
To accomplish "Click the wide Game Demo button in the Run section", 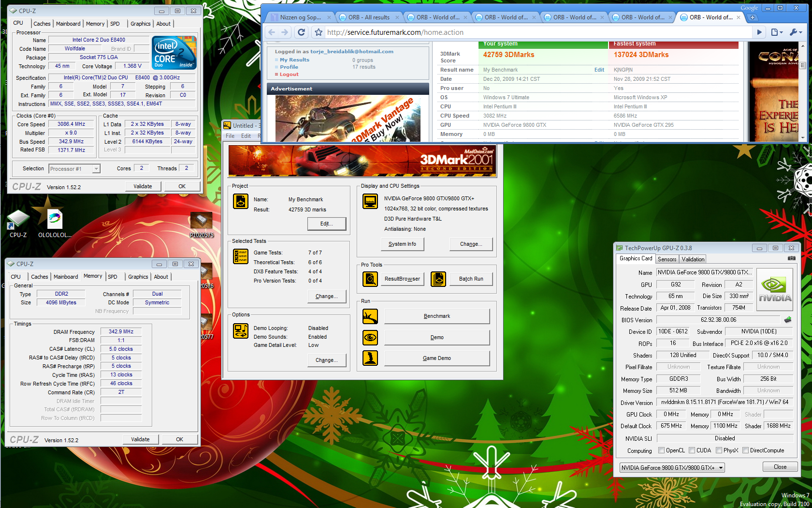I will 437,358.
